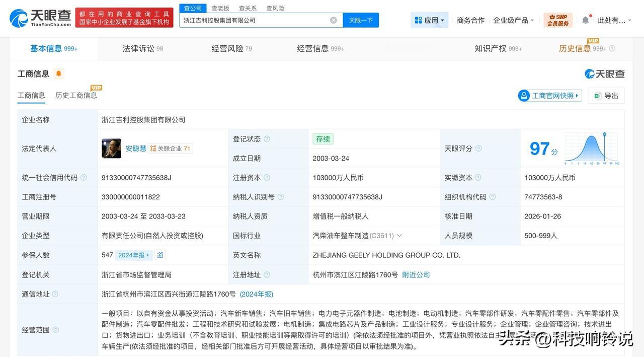Click help icon beside 注册地址
Image resolution: width=644 pixels, height=357 pixels.
(267, 275)
